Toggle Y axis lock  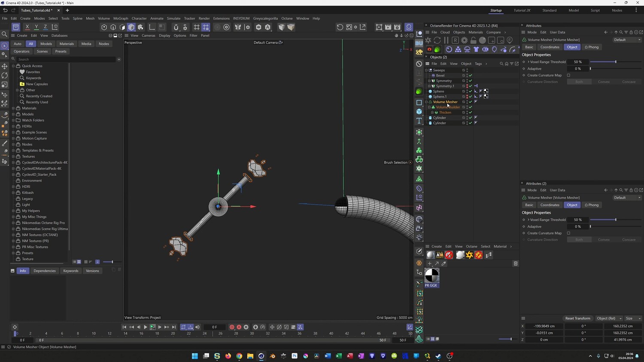[x=36, y=27]
